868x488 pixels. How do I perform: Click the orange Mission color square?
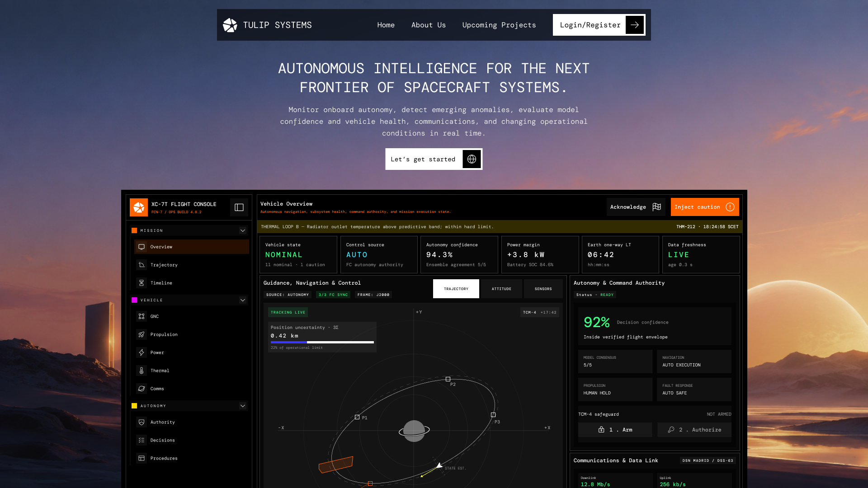(134, 230)
